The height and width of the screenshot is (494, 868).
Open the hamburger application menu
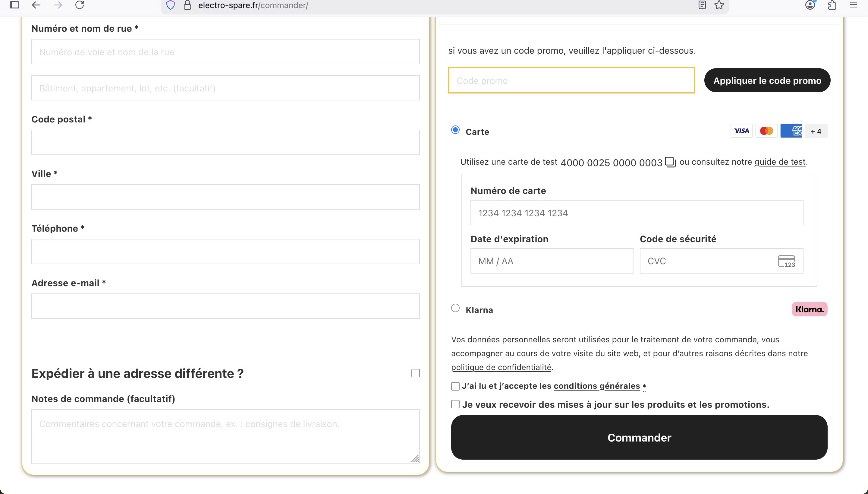click(x=854, y=5)
